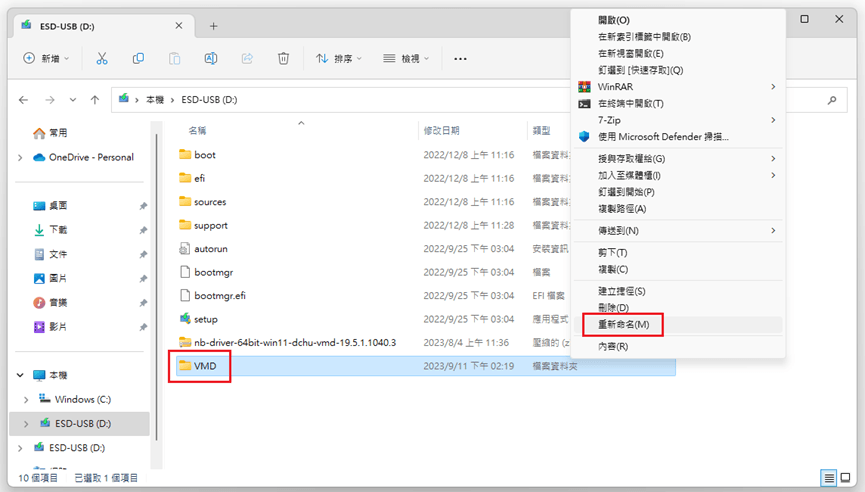Viewport: 865px width, 492px height.
Task: Open a new tab with plus button
Action: point(214,25)
